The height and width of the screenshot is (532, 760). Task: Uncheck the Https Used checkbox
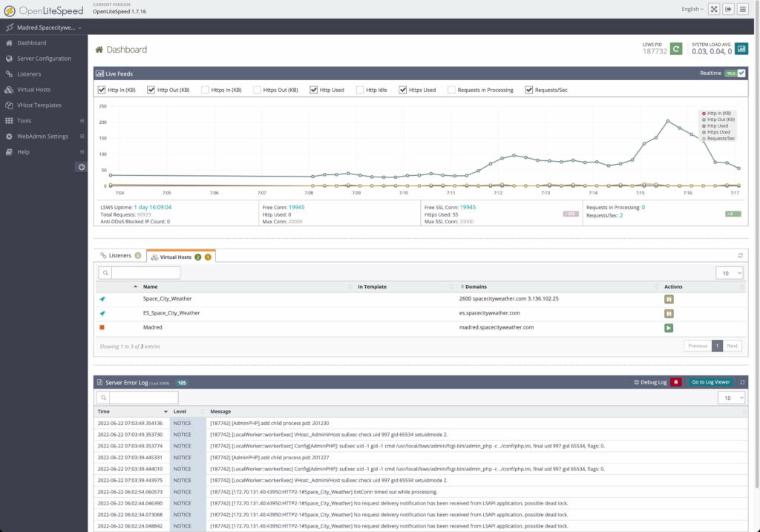click(x=403, y=90)
